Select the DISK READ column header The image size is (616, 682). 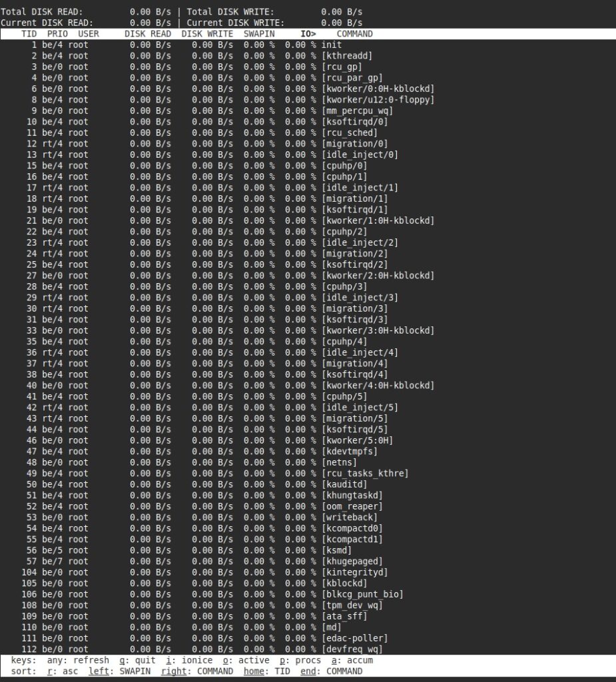148,34
